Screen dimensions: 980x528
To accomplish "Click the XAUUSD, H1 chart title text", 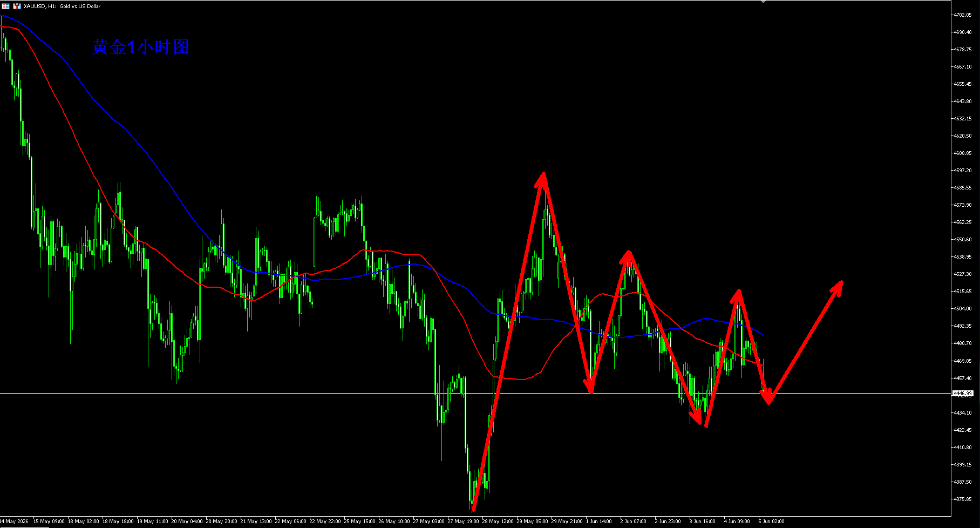I will pos(62,6).
